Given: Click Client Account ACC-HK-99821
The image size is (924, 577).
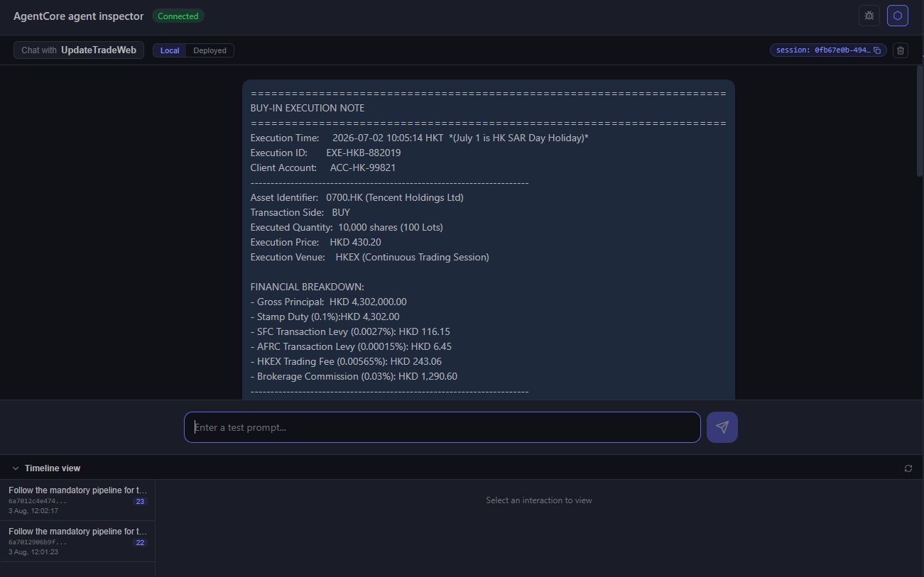Looking at the screenshot, I should (323, 167).
